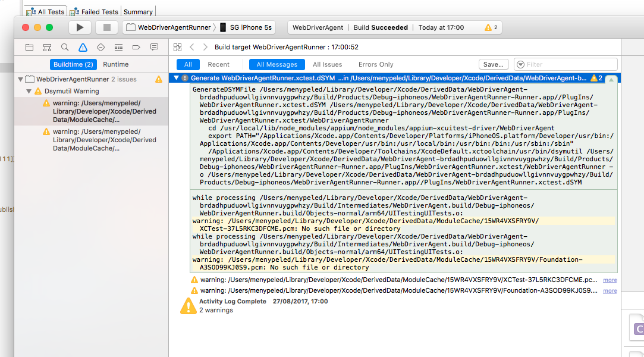Select the Recent scope filter

click(218, 64)
